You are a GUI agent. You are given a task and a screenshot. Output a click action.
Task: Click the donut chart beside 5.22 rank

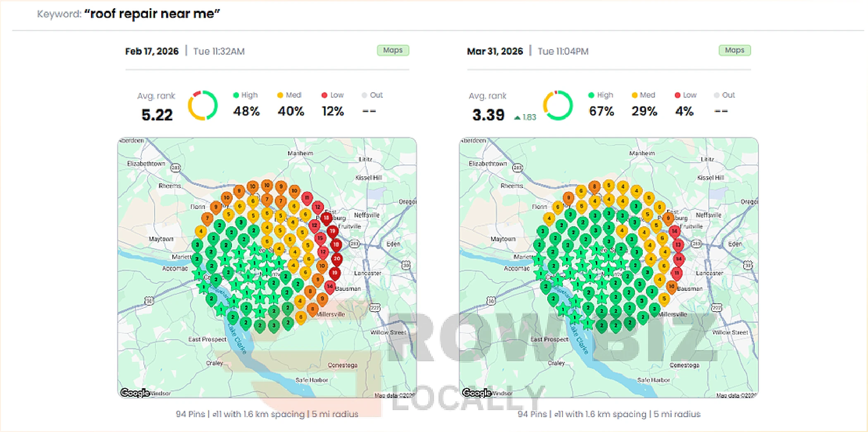[203, 105]
